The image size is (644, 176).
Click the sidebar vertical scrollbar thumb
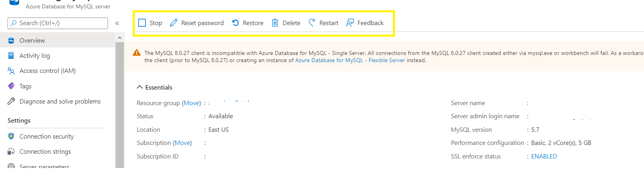pyautogui.click(x=120, y=104)
